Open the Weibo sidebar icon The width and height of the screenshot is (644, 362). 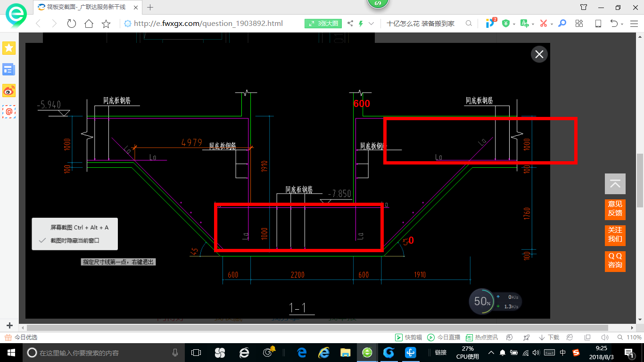point(9,91)
